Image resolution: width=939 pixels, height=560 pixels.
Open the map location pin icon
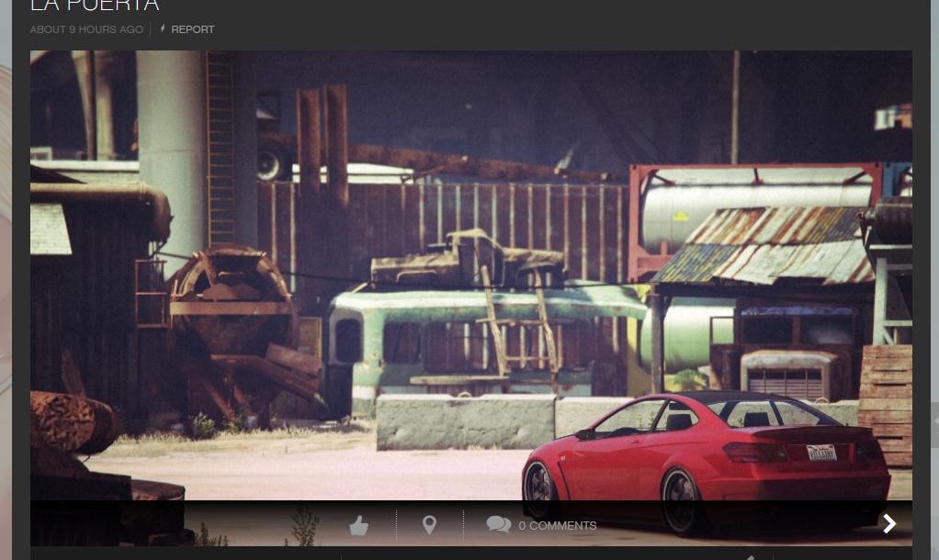[429, 525]
